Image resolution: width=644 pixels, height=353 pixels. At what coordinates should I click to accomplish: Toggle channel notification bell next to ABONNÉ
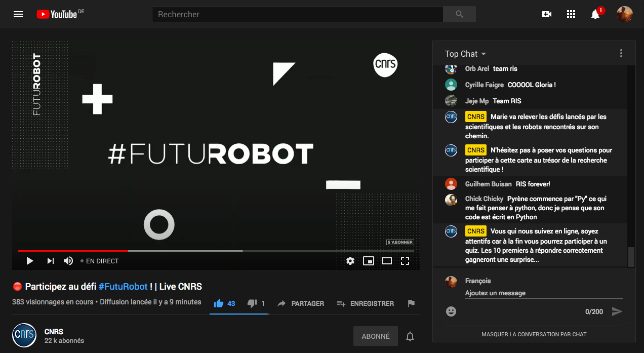[410, 336]
